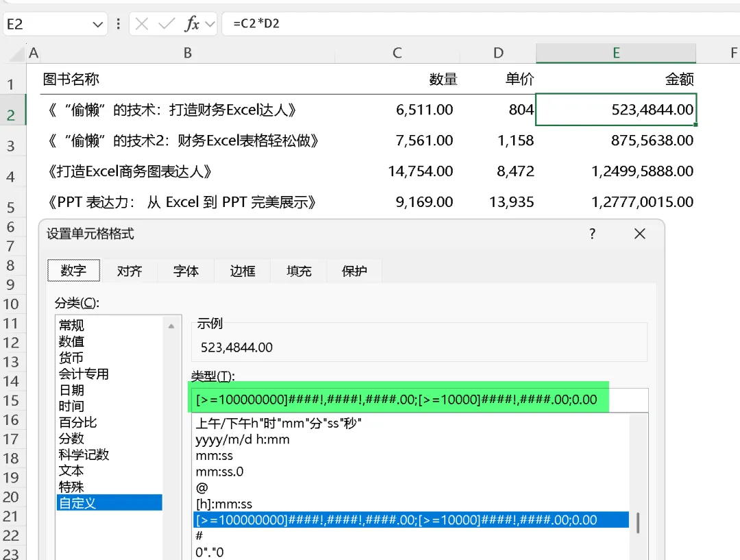Select the 0"."0 format entry

coord(411,552)
